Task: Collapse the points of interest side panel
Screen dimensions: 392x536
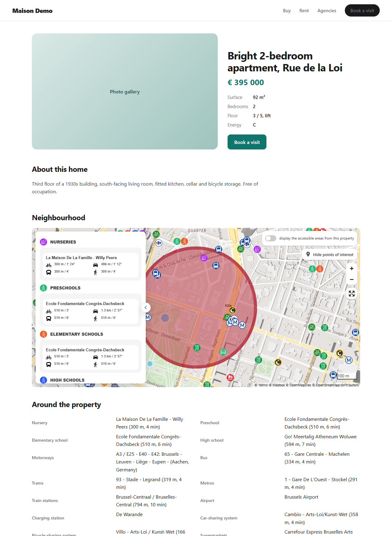Action: coord(146,307)
